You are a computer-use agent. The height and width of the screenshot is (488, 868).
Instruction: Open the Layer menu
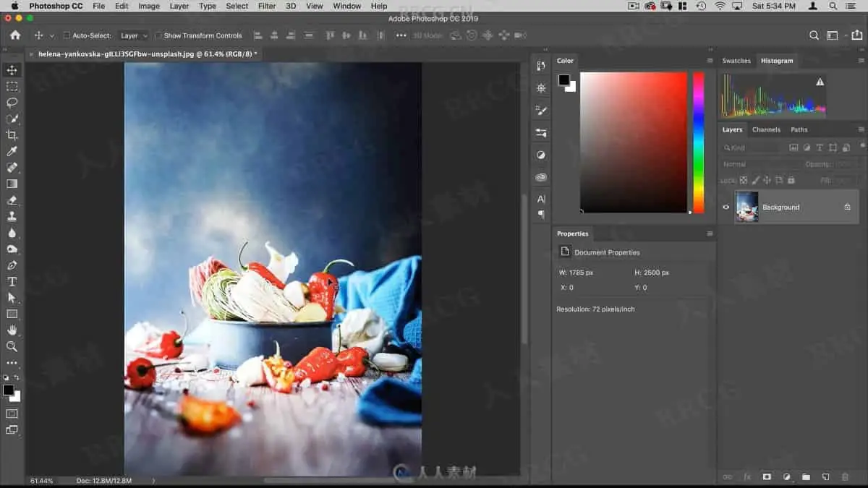click(x=179, y=6)
